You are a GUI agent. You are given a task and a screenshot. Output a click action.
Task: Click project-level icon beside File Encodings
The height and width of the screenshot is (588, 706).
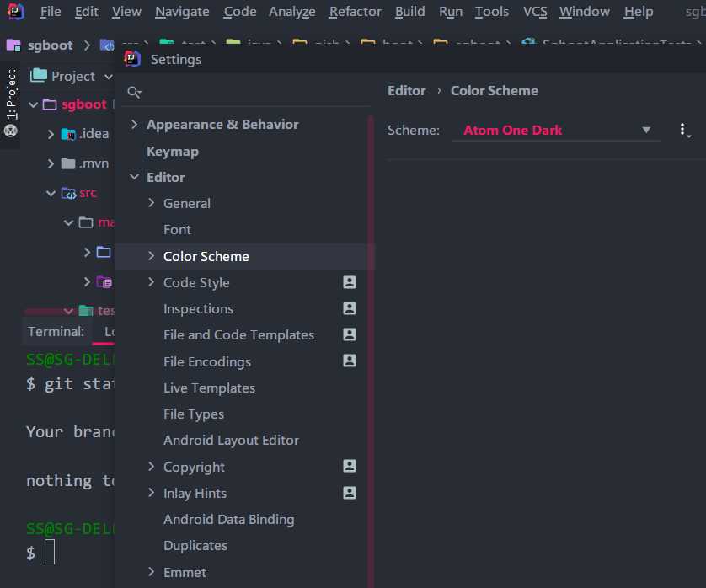350,361
